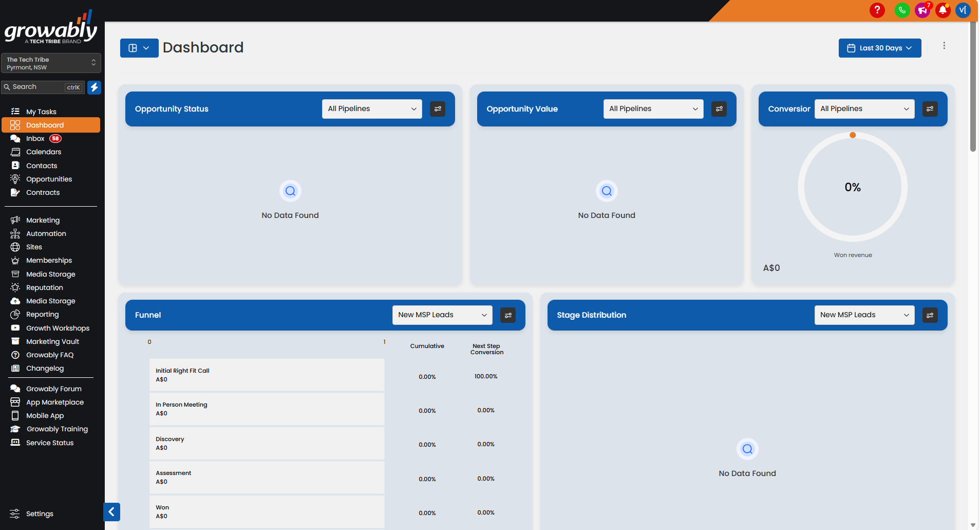Open Growably Training
The height and width of the screenshot is (530, 980).
(x=56, y=429)
